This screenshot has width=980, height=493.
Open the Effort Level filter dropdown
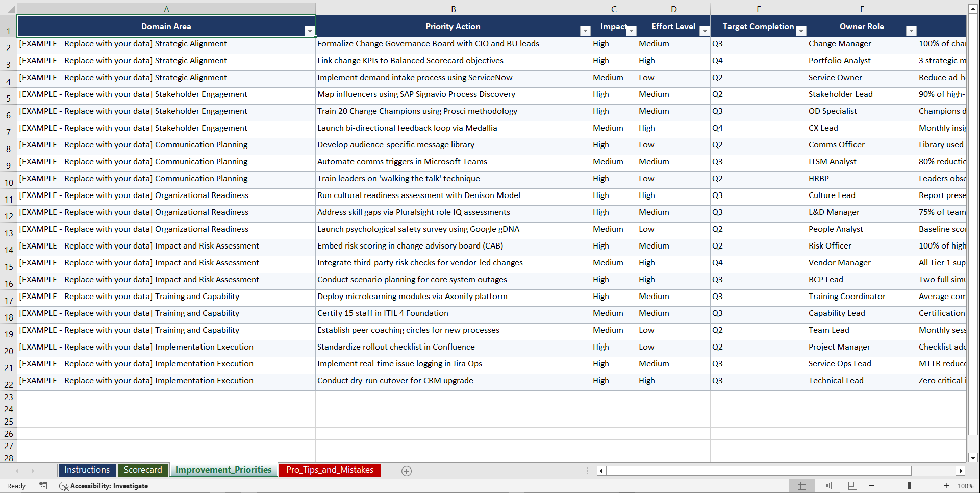[x=705, y=31]
